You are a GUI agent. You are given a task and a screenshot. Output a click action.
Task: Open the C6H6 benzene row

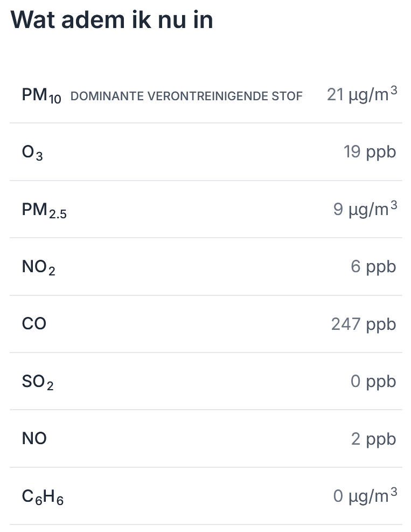pos(206,496)
